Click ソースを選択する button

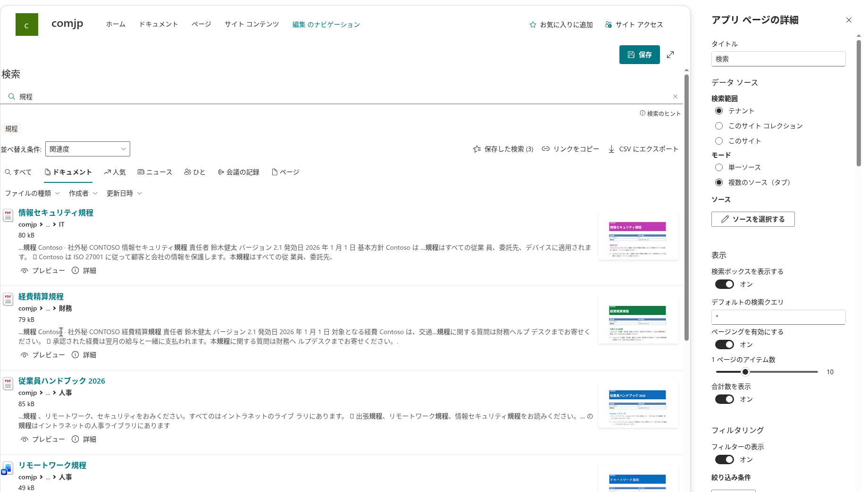(x=753, y=219)
